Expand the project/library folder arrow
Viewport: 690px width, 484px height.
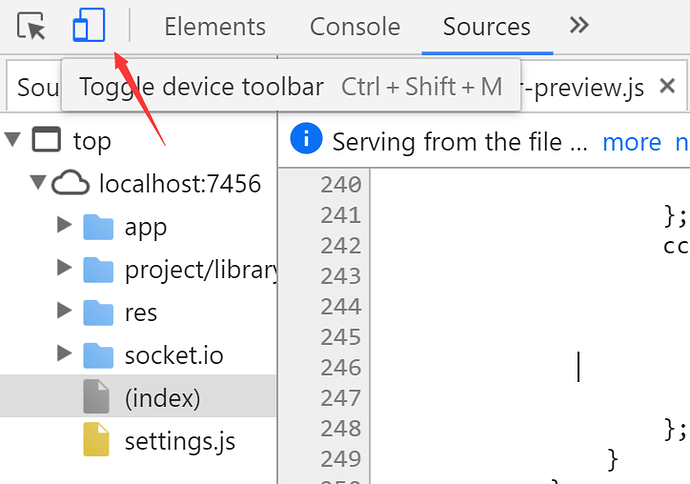[x=65, y=268]
